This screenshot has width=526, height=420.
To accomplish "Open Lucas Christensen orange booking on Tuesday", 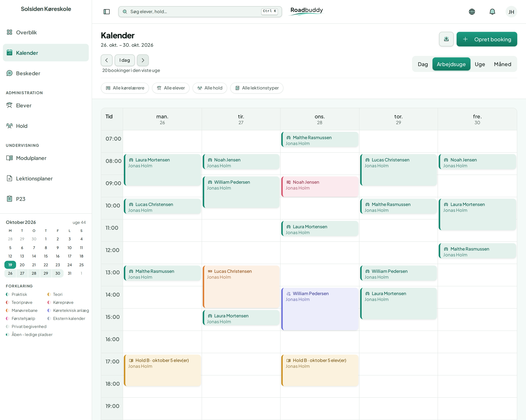I will 241,287.
